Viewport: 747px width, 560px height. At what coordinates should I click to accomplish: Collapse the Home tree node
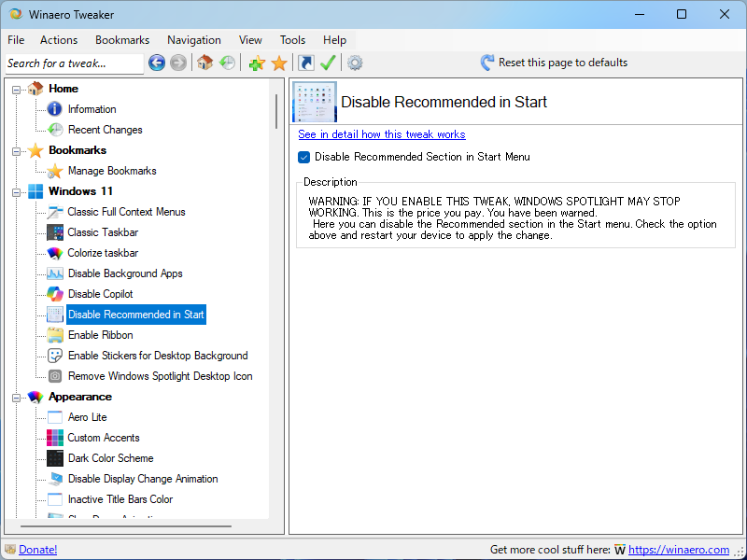point(16,89)
